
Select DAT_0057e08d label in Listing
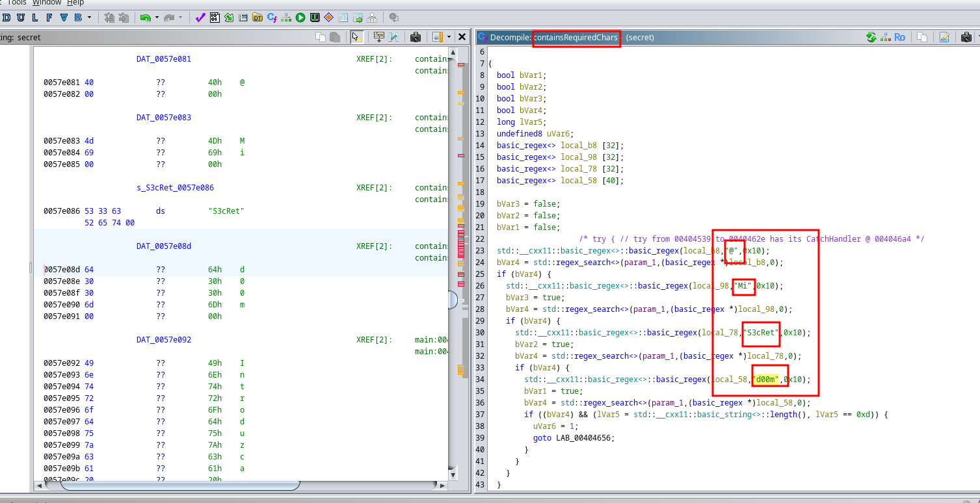coord(164,246)
